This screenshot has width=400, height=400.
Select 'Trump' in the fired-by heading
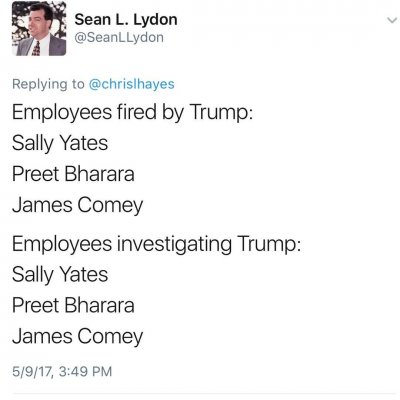coord(221,112)
